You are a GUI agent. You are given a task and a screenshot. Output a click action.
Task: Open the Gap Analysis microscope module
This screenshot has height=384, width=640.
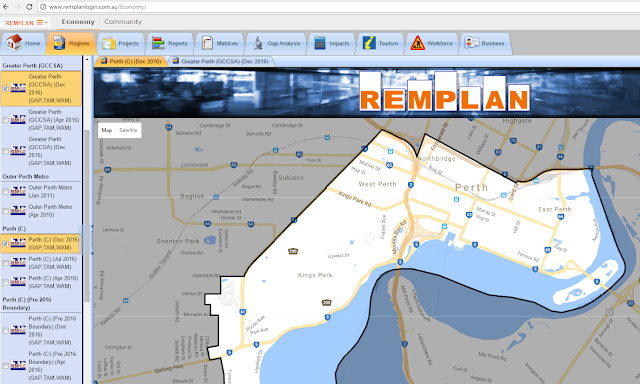276,43
